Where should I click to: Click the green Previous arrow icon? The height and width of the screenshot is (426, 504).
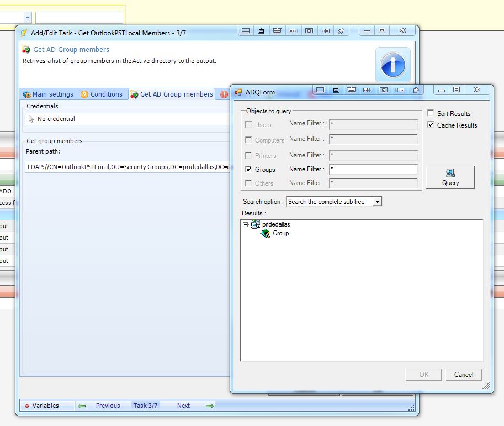[82, 406]
